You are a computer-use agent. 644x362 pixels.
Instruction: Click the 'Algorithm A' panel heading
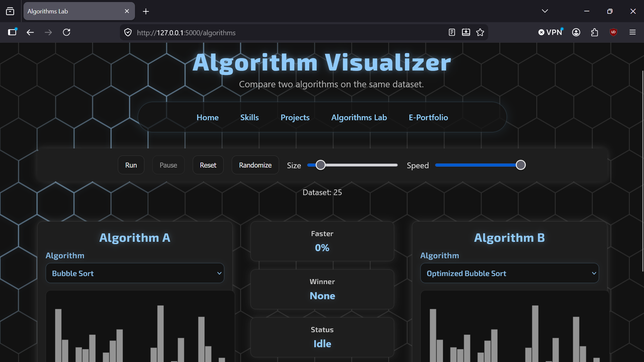point(135,238)
